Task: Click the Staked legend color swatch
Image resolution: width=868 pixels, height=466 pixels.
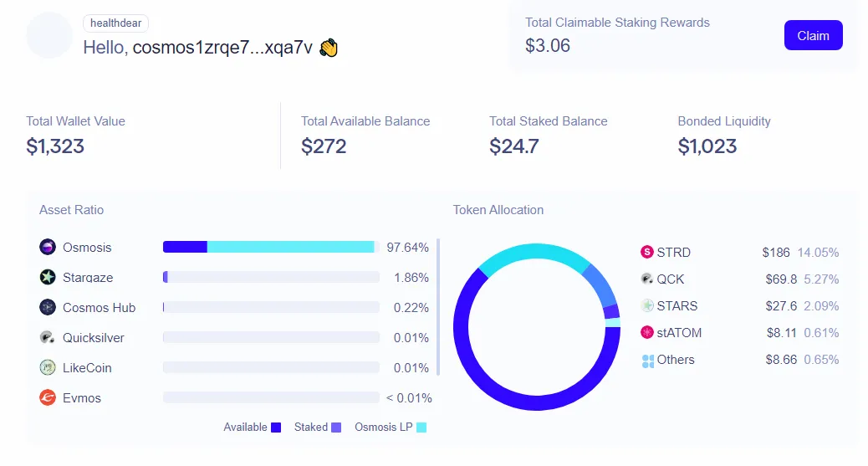Action: (336, 428)
